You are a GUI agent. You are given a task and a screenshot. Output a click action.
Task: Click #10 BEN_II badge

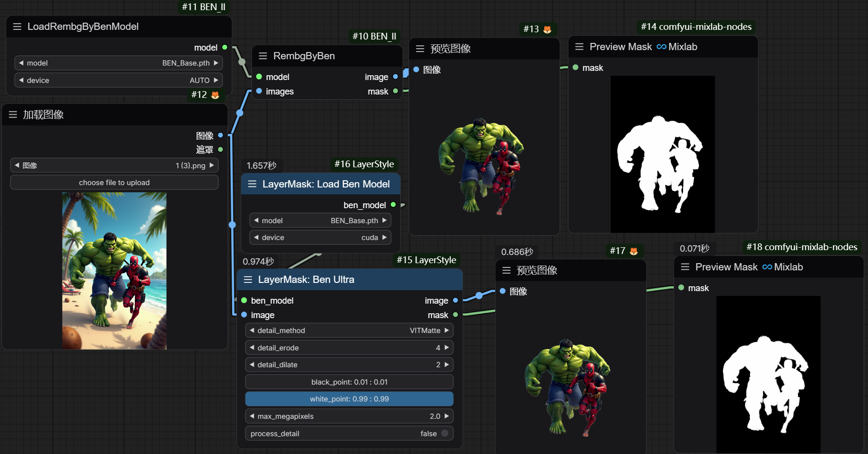point(374,36)
